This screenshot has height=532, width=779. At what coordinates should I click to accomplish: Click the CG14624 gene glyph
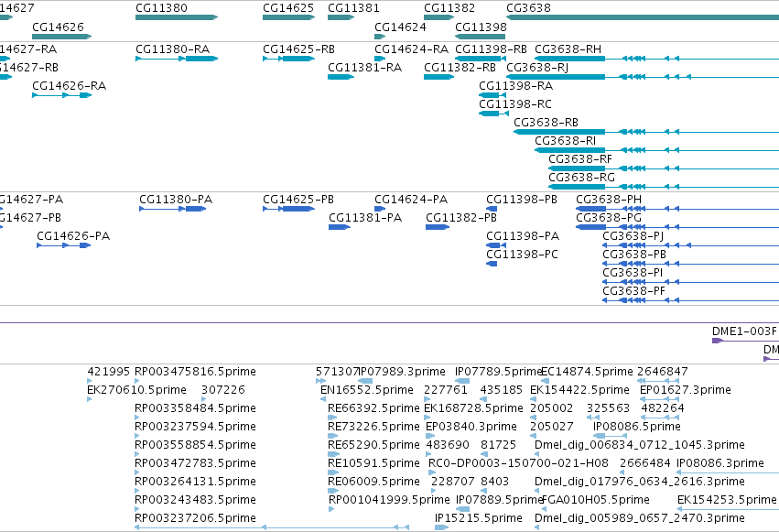click(x=380, y=37)
